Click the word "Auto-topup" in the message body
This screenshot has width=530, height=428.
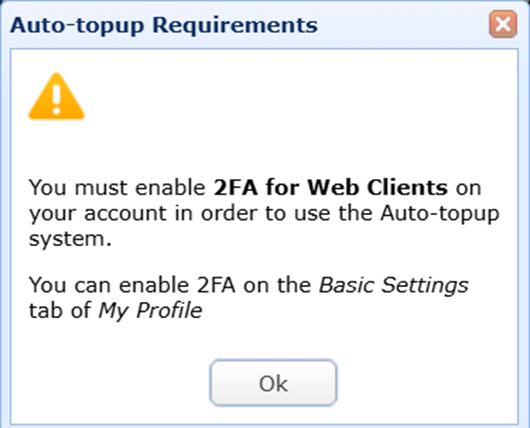(x=439, y=214)
